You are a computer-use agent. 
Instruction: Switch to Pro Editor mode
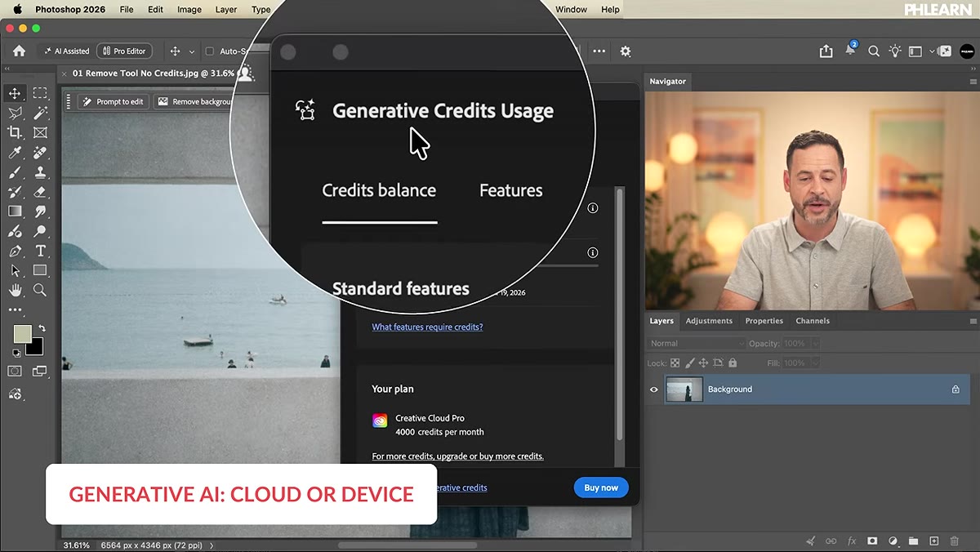(x=122, y=51)
